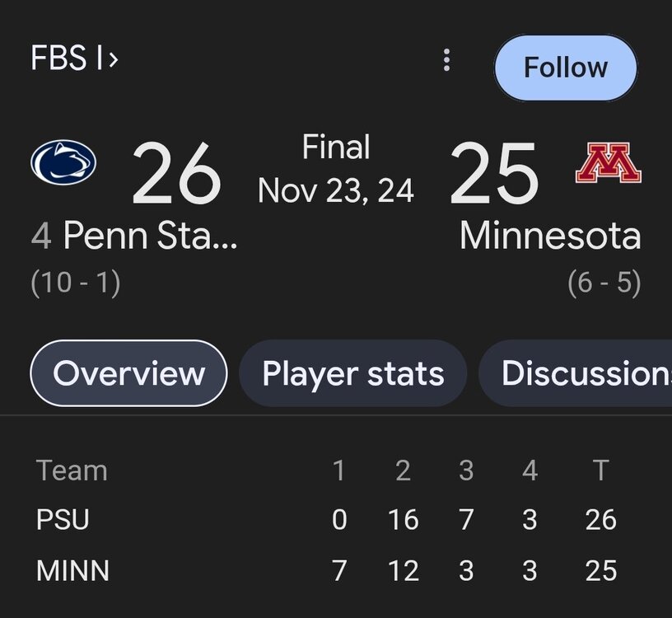672x618 pixels.
Task: Select the Overview tab
Action: 128,373
